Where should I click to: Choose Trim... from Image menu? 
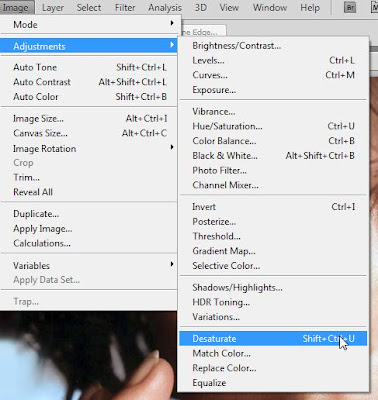click(89, 177)
